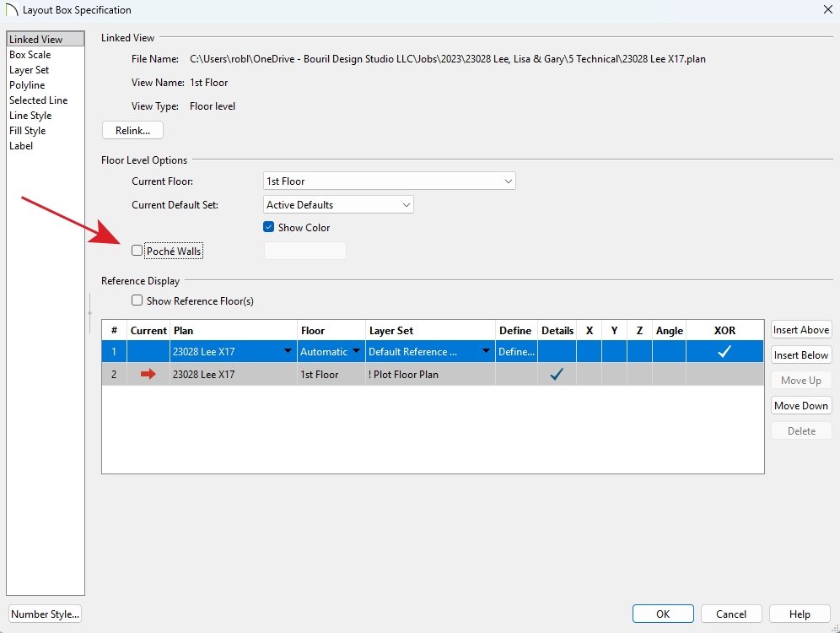
Task: Open the Floor dropdown showing Automatic
Action: pyautogui.click(x=357, y=352)
